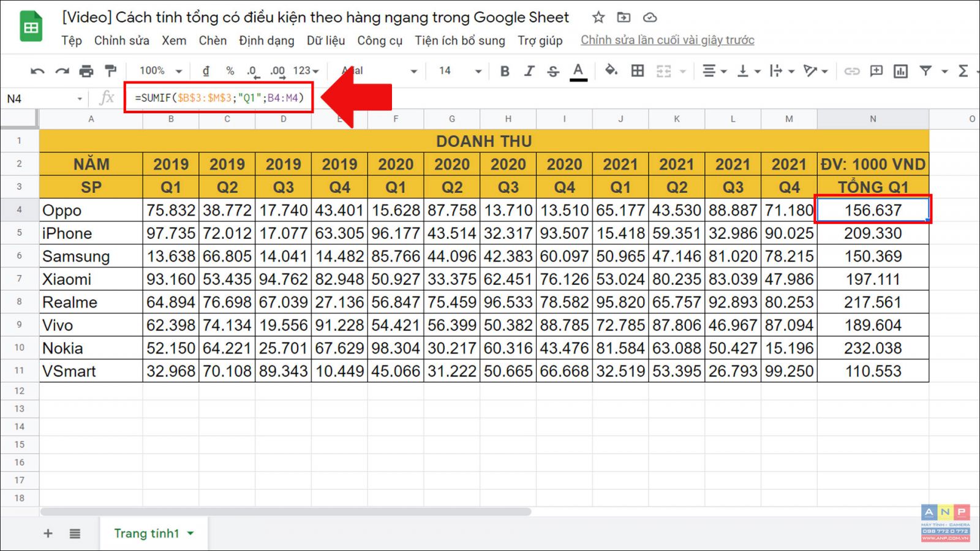The image size is (980, 551).
Task: Select cell with value 232.038
Action: [873, 348]
